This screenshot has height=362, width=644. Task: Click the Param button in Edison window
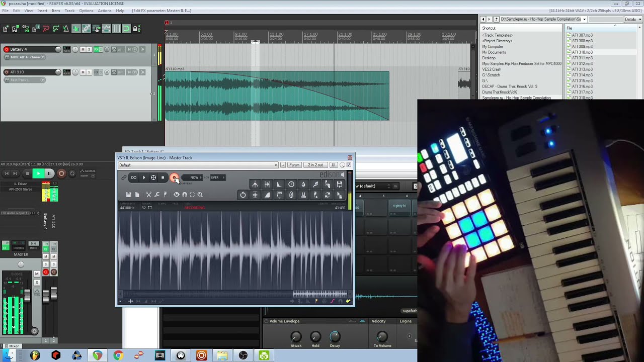click(294, 165)
